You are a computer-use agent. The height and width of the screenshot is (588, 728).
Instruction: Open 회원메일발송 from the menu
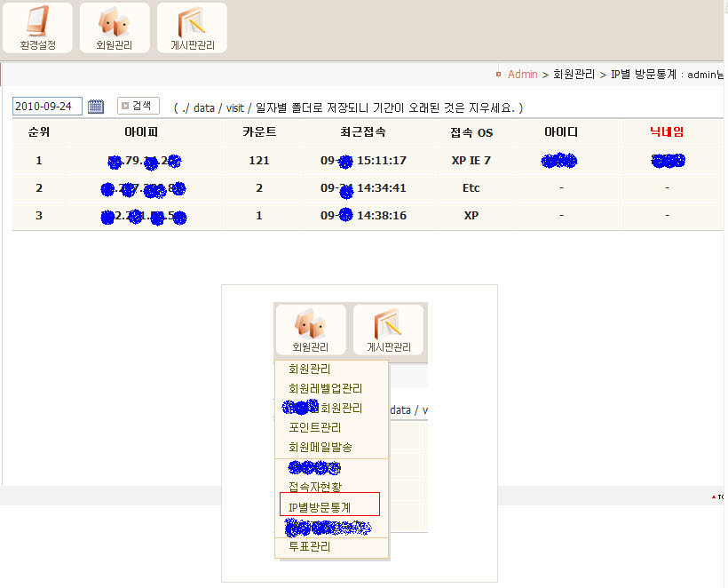[x=320, y=447]
